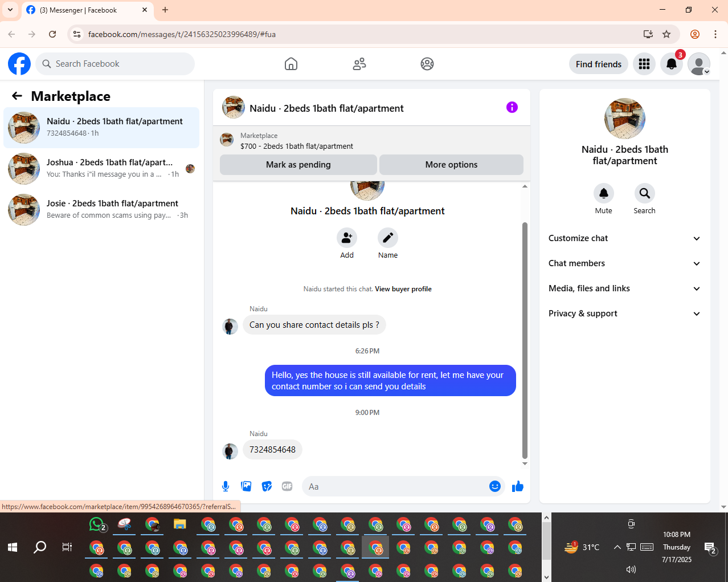This screenshot has width=728, height=582.
Task: Click the Name pencil icon
Action: click(388, 238)
